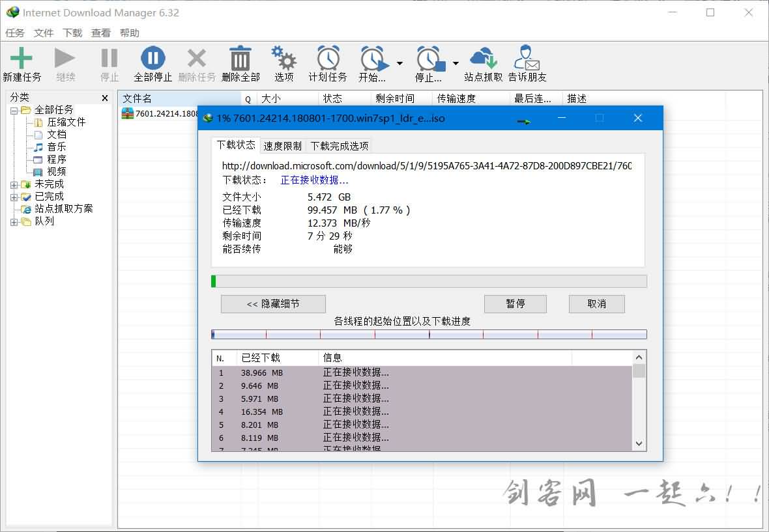
Task: Click the 继续 resume icon
Action: [65, 58]
